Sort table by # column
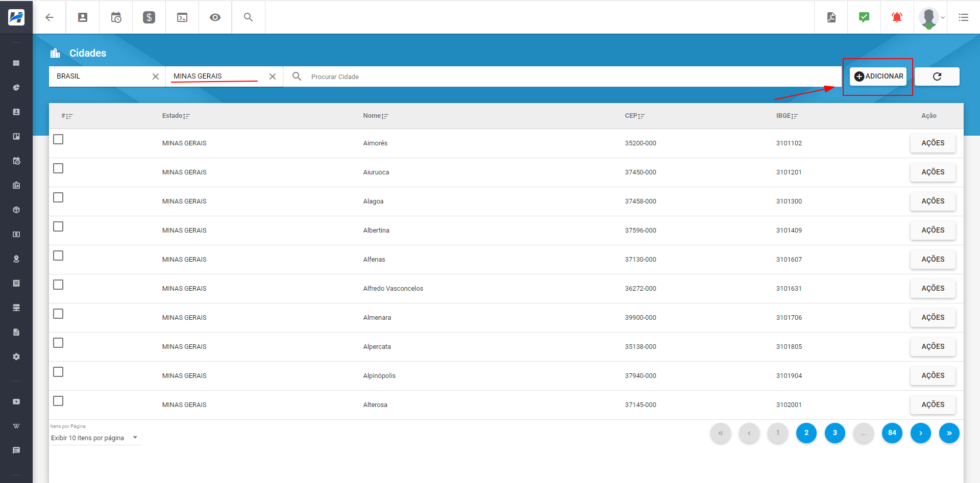980x483 pixels. (x=67, y=116)
